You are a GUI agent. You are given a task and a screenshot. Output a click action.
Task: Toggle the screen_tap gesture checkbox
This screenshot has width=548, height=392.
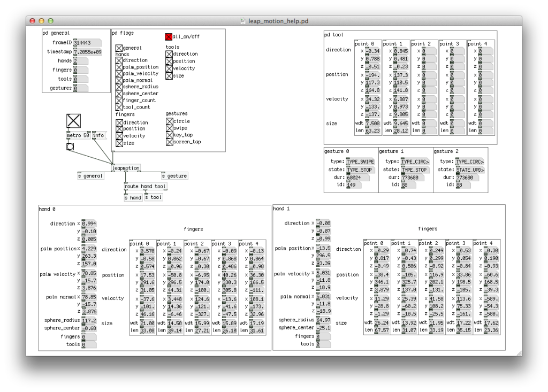170,142
